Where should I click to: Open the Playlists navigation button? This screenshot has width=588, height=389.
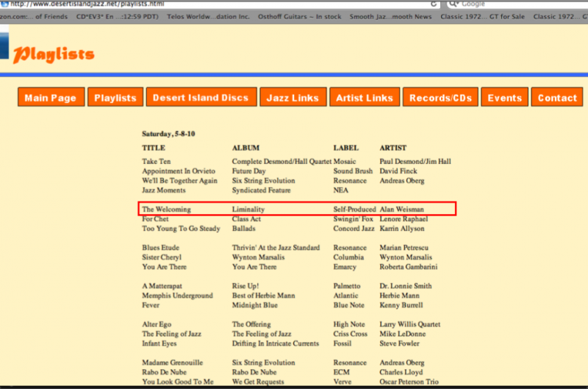click(x=115, y=98)
